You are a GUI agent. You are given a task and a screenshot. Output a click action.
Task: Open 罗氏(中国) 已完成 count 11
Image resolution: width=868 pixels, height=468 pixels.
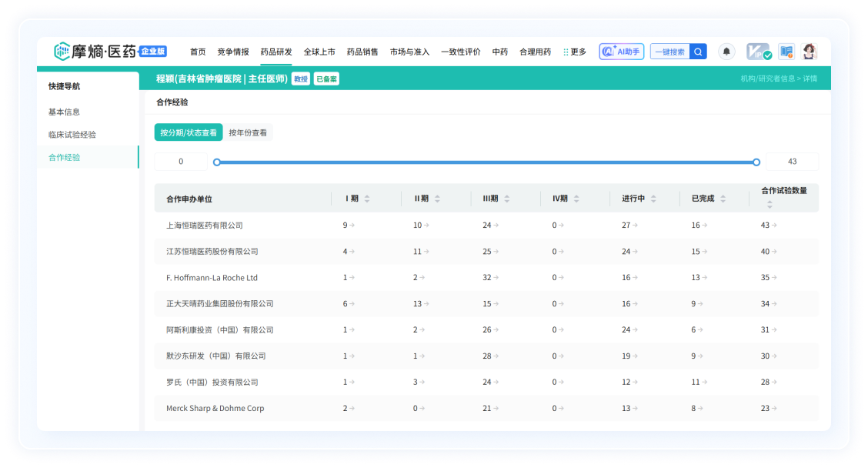[x=699, y=382]
